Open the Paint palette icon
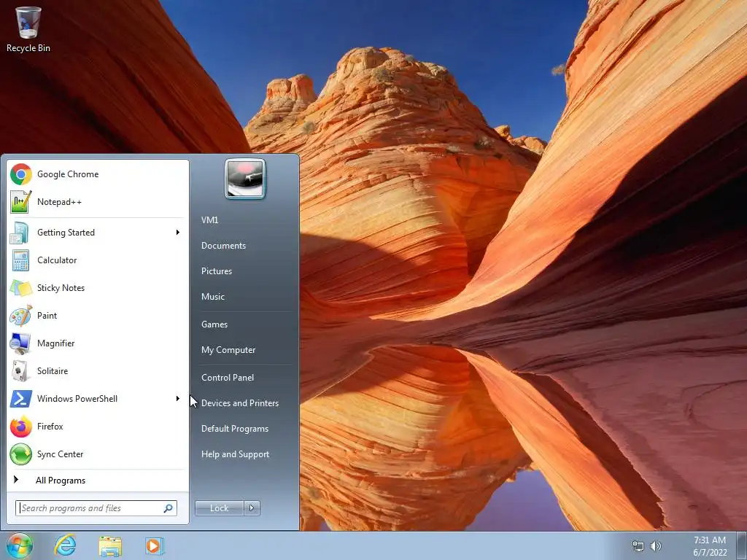The height and width of the screenshot is (560, 747). [x=21, y=315]
